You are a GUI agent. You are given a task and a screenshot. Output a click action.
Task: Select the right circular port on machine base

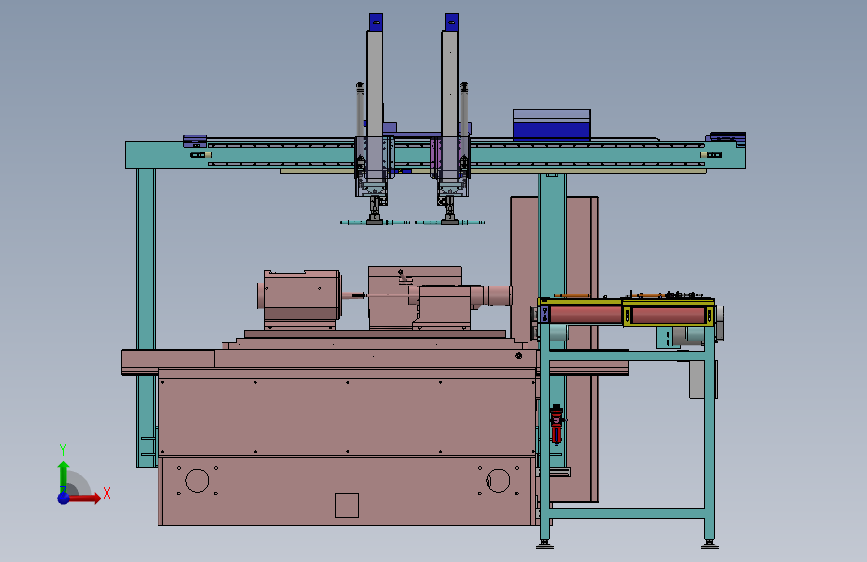(498, 481)
